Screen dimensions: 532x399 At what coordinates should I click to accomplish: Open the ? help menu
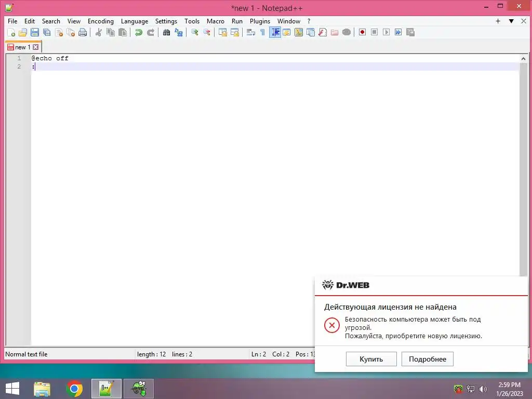pos(309,21)
